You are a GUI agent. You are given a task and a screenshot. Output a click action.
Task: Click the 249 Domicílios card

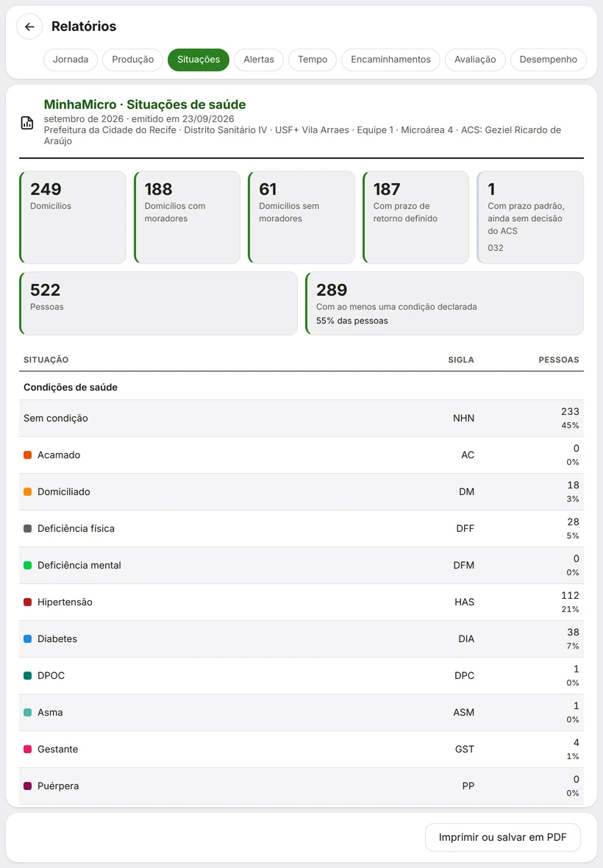click(73, 217)
